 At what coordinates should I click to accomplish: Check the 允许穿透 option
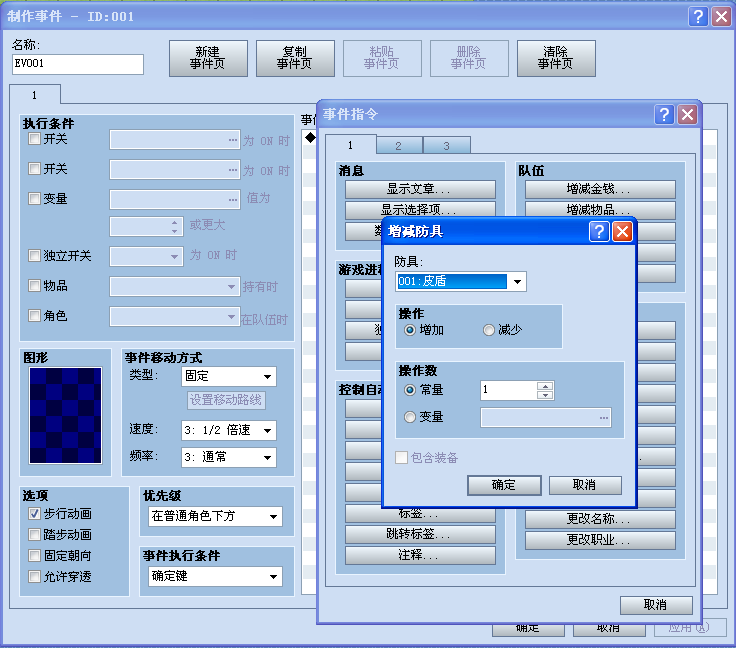34,576
